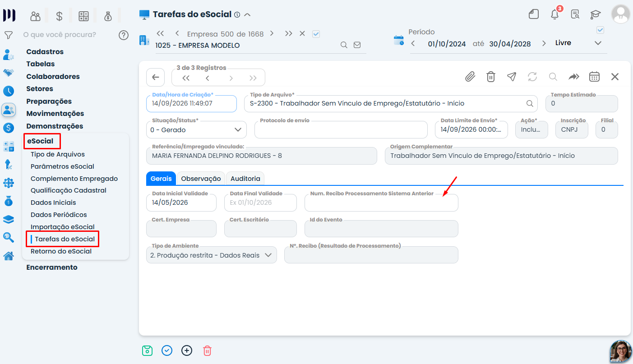633x364 pixels.
Task: Open notifications bell with badge 3
Action: [555, 14]
